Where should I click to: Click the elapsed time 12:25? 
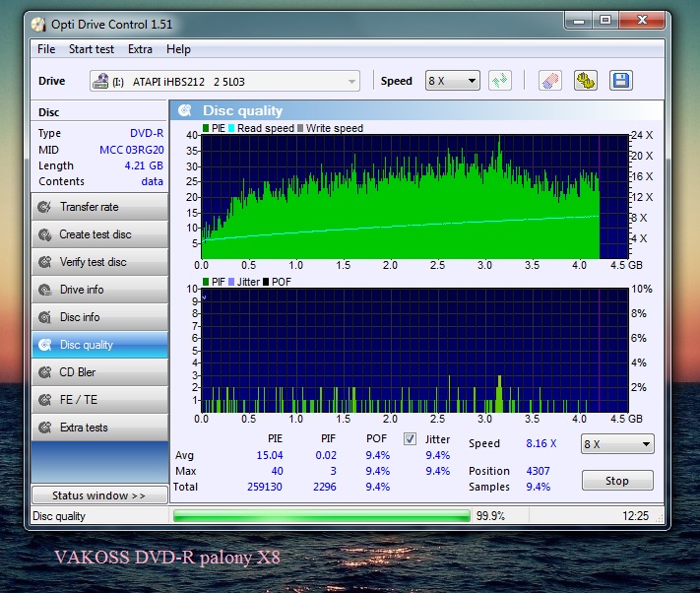(636, 516)
